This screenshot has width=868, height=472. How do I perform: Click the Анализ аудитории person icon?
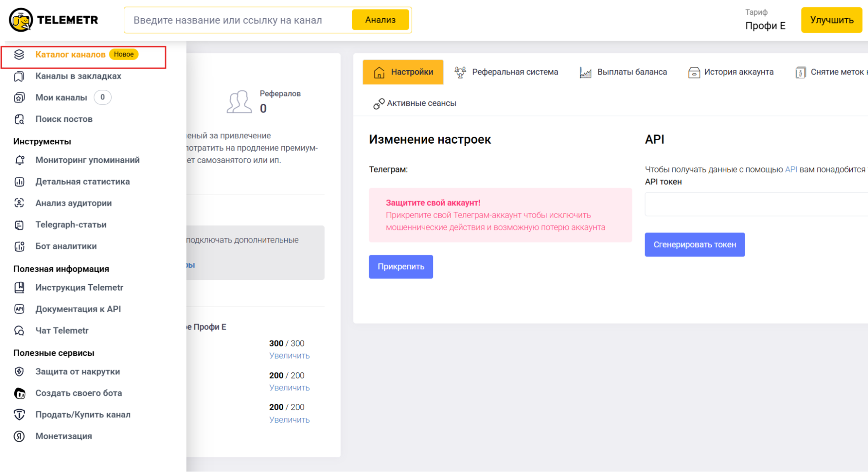[x=20, y=203]
